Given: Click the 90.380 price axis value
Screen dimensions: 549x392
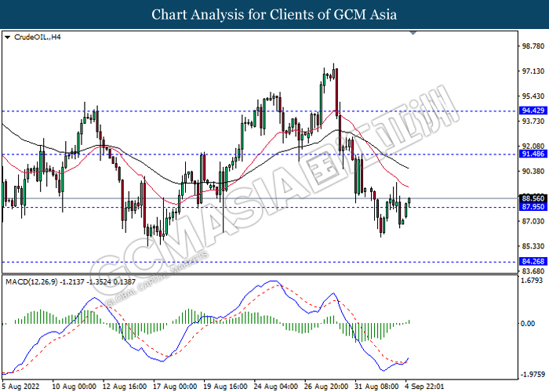Looking at the screenshot, I should (x=533, y=171).
